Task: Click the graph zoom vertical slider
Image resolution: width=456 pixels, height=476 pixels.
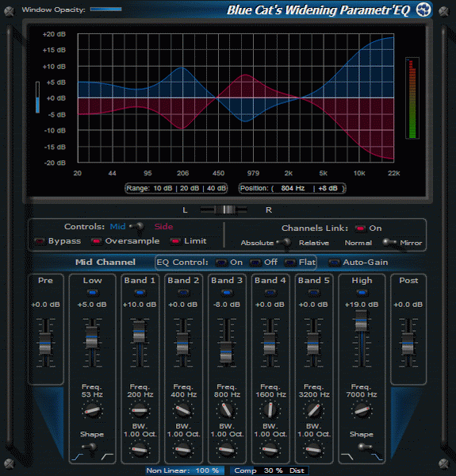Action: (37, 98)
